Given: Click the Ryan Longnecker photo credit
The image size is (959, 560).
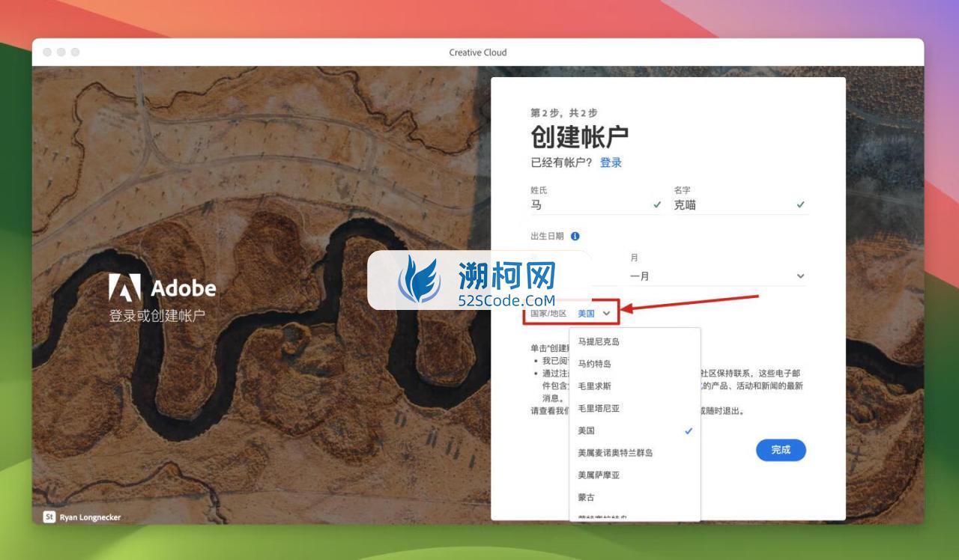Looking at the screenshot, I should pyautogui.click(x=90, y=517).
